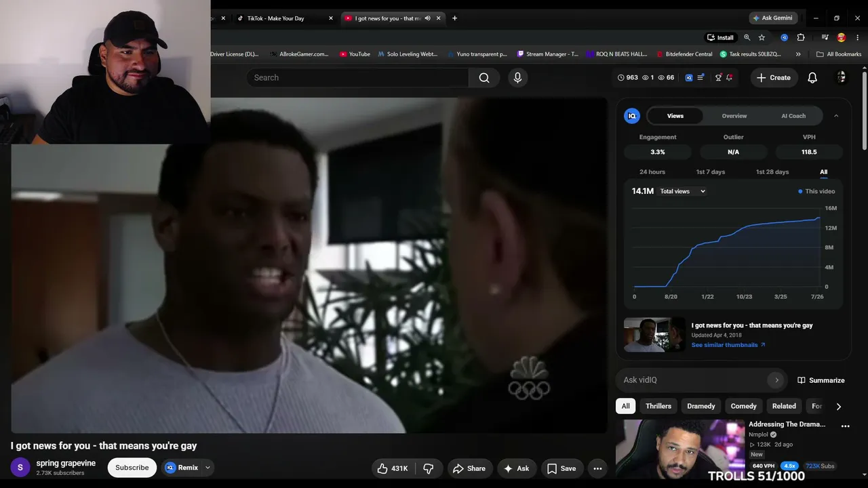Click the Install app button in address bar
The height and width of the screenshot is (488, 868).
(x=720, y=37)
